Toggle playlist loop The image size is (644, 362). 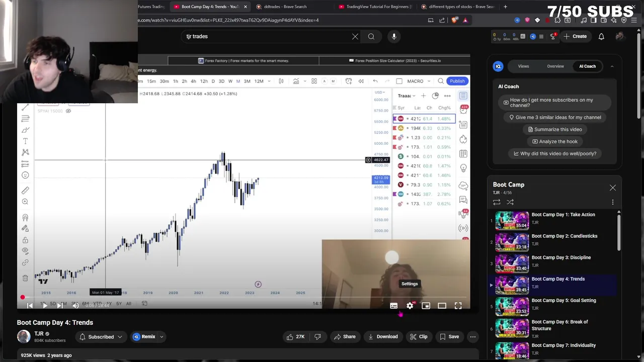coord(497,202)
